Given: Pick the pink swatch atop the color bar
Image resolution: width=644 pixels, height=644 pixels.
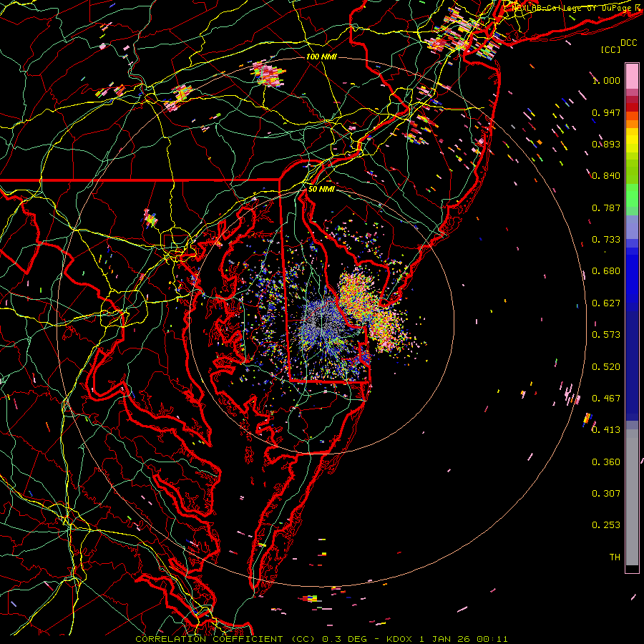Looking at the screenshot, I should pos(632,76).
